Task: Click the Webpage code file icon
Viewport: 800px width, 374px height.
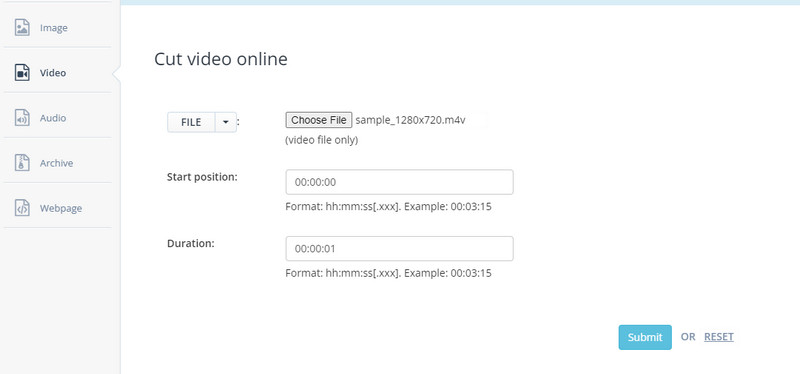Action: point(22,208)
